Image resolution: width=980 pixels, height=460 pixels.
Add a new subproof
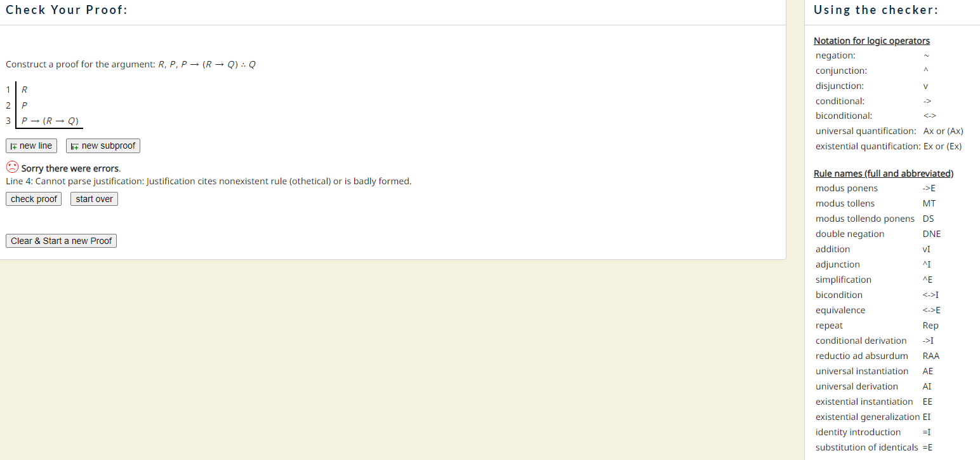pos(103,146)
